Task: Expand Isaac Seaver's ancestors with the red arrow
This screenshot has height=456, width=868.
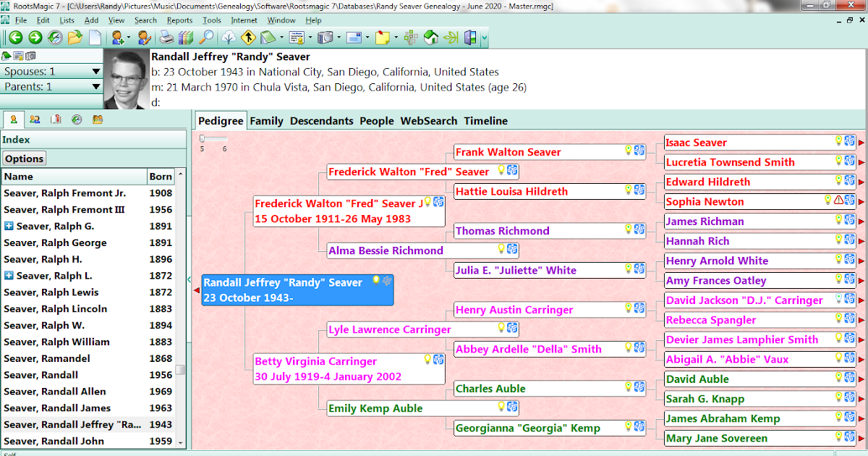Action: (x=863, y=142)
